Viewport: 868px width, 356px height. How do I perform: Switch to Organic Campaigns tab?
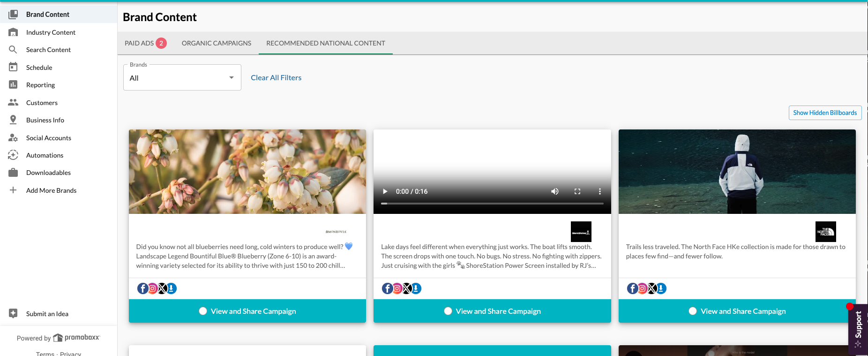tap(217, 43)
